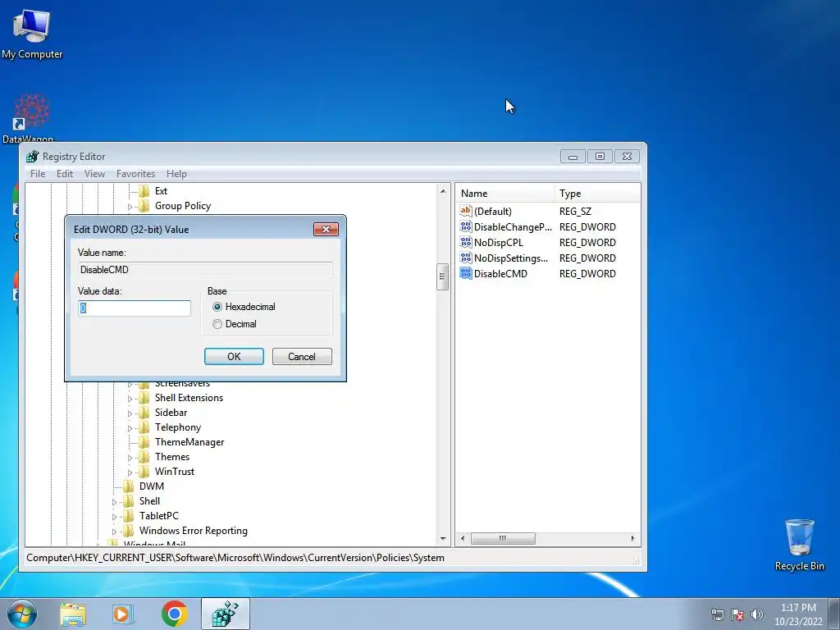Confirm the DWORD edit with OK
This screenshot has height=630, width=840.
tap(234, 357)
